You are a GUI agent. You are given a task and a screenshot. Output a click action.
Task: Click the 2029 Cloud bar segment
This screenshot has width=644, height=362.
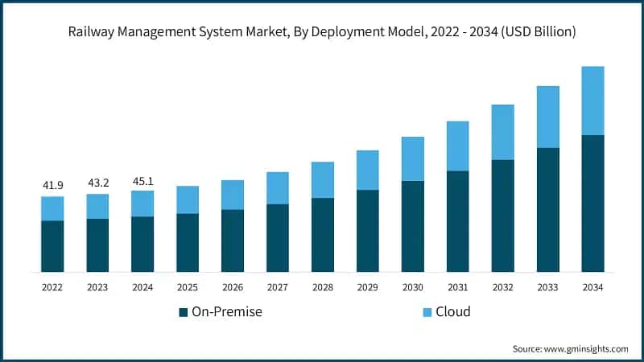coord(368,171)
